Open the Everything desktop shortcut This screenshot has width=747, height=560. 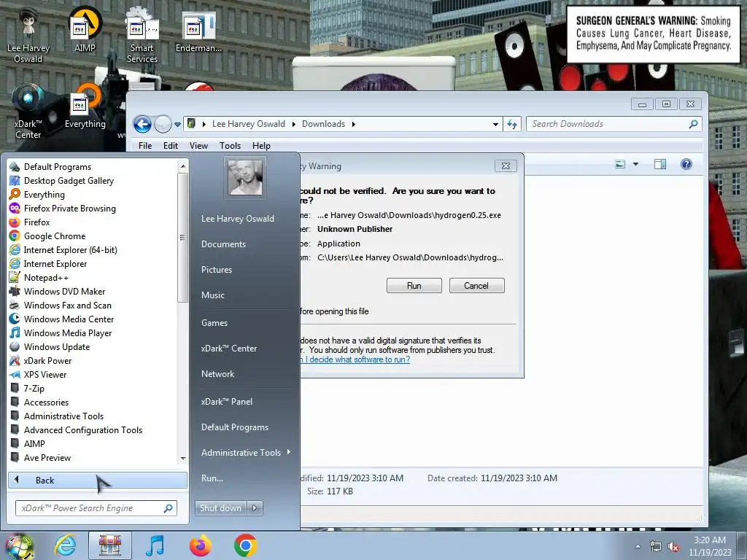[85, 106]
